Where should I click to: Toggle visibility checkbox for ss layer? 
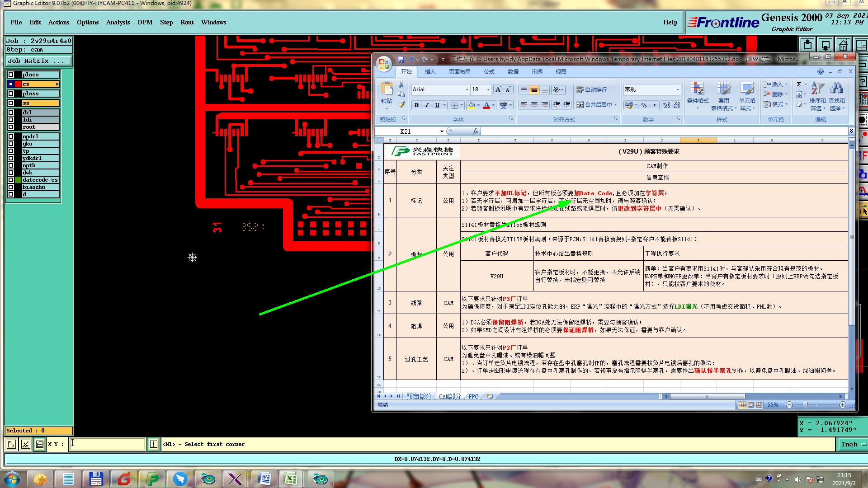(11, 103)
